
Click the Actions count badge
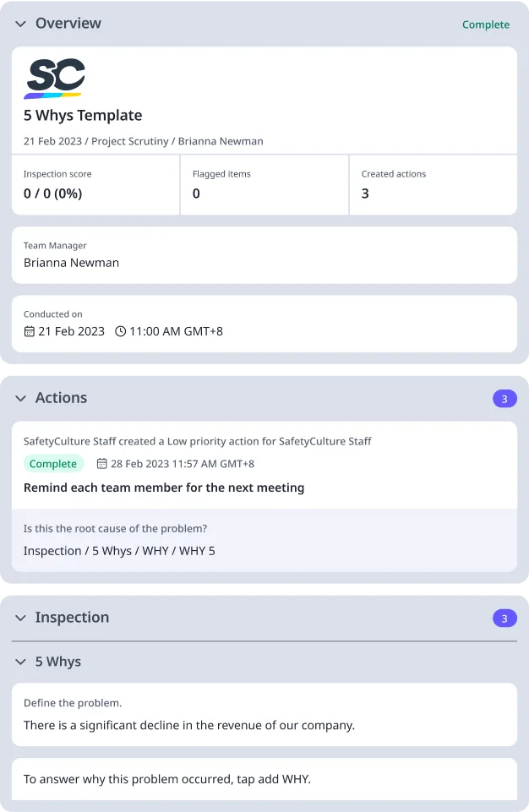[x=504, y=399]
